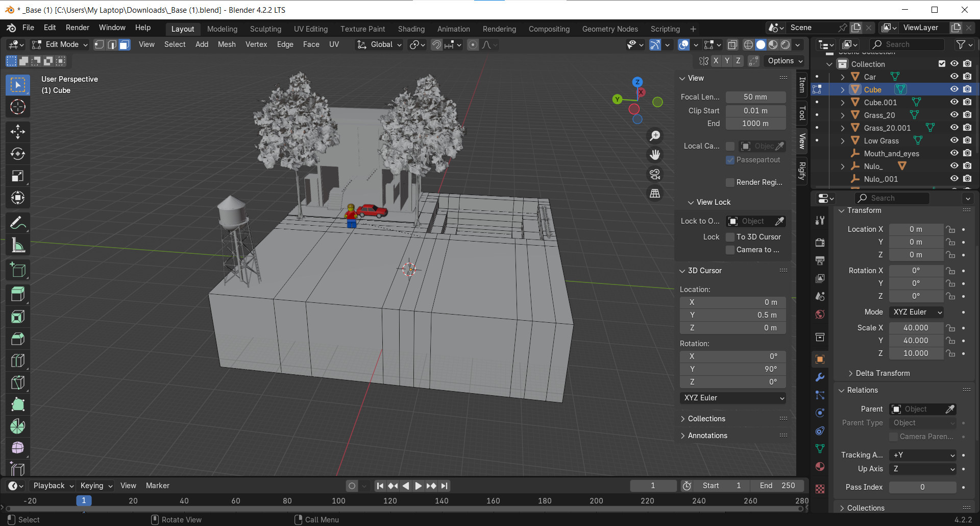The width and height of the screenshot is (980, 526).
Task: Click the Zoom view magnifier icon
Action: (655, 136)
